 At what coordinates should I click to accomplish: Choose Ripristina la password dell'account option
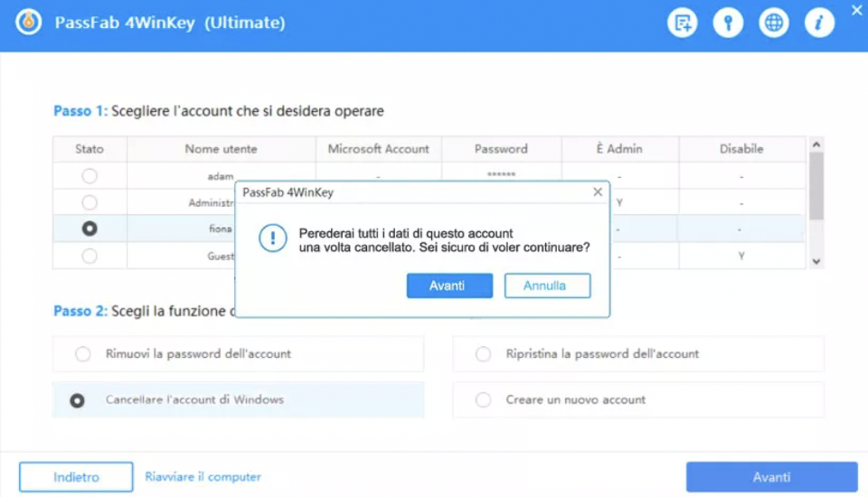[x=638, y=353]
